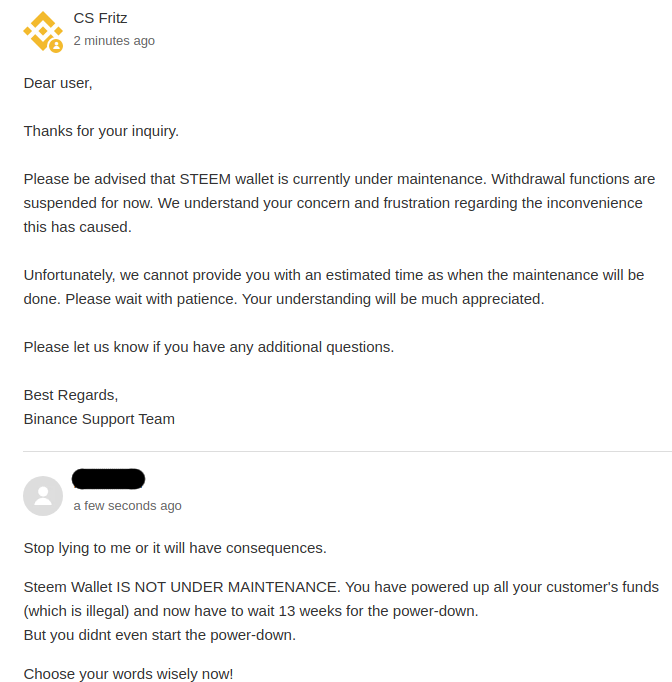Click the small agent badge on Binance avatar
The height and width of the screenshot is (682, 672).
point(56,45)
